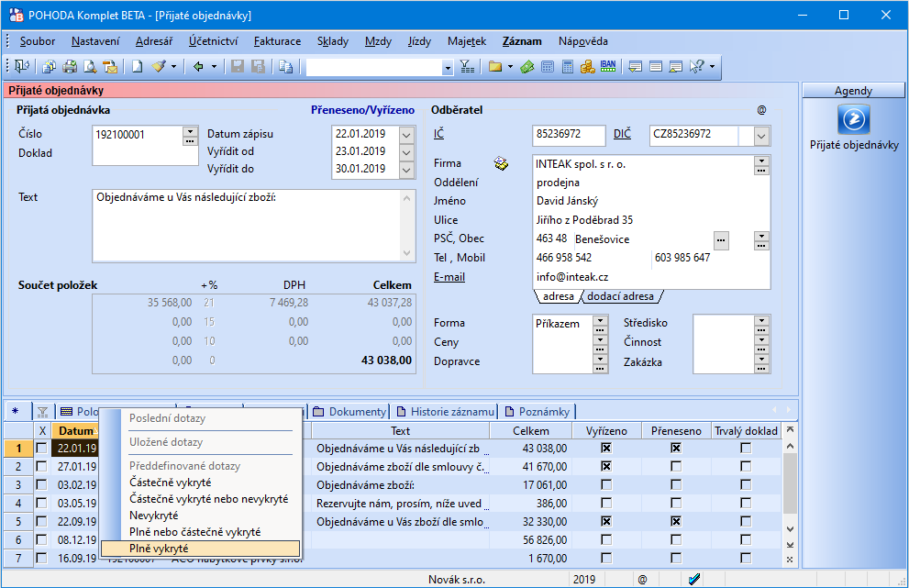Click the panel-with-up-arrow toolbar icon
Image resolution: width=909 pixels, height=588 pixels.
tap(676, 67)
